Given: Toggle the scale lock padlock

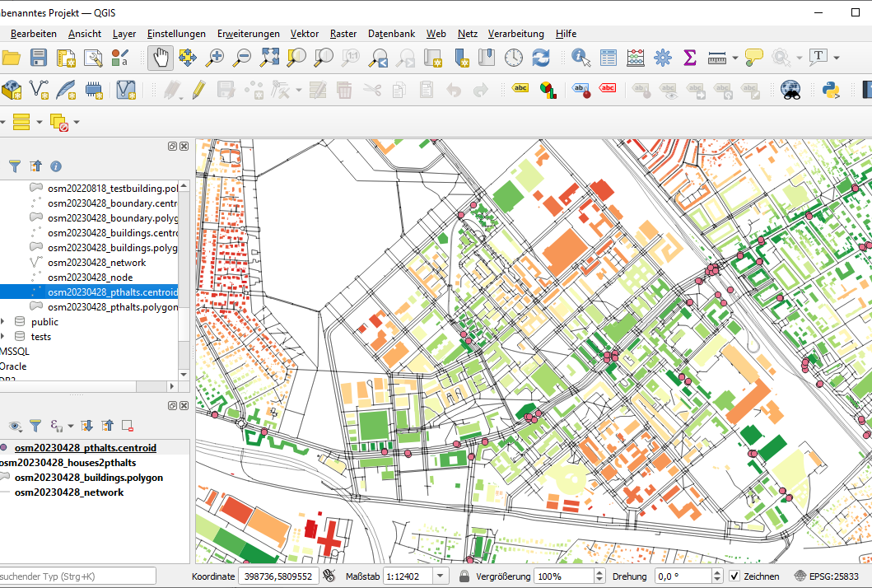Looking at the screenshot, I should coord(464,576).
